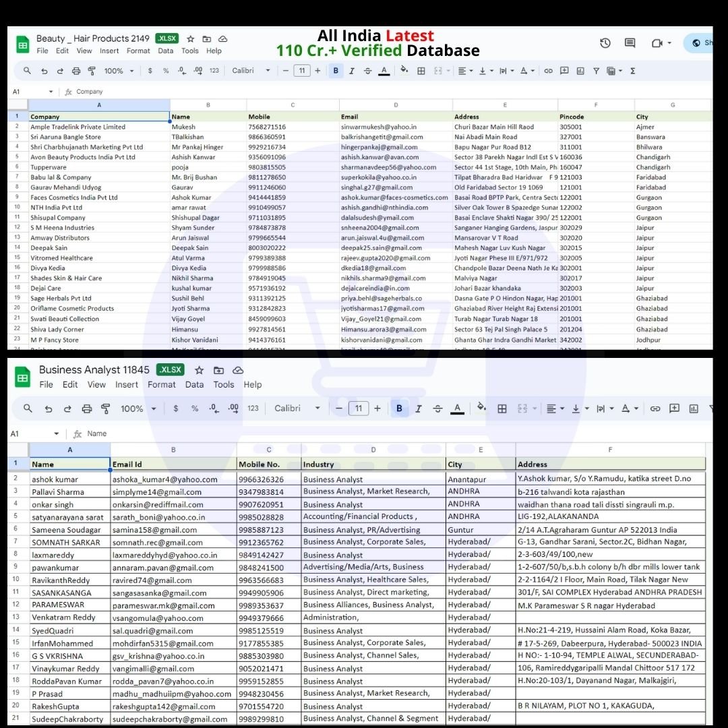Open Data menu in Business Analyst sheet
Image resolution: width=728 pixels, height=728 pixels.
194,385
